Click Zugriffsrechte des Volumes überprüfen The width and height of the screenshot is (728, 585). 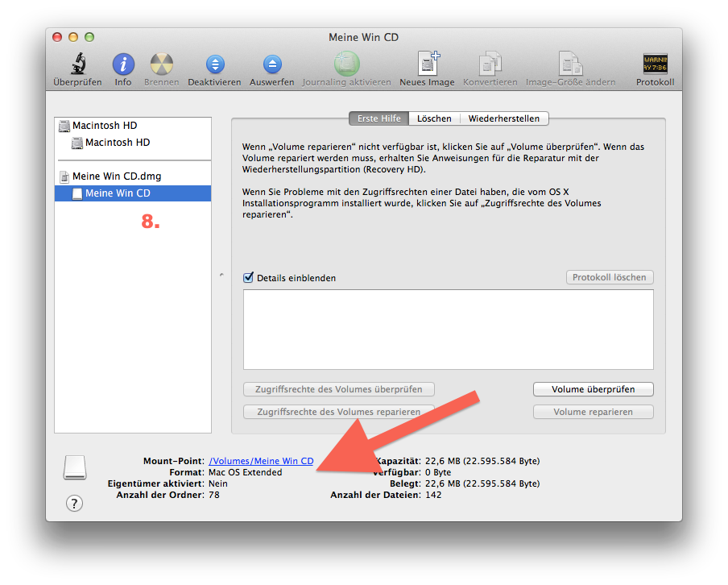pyautogui.click(x=339, y=389)
